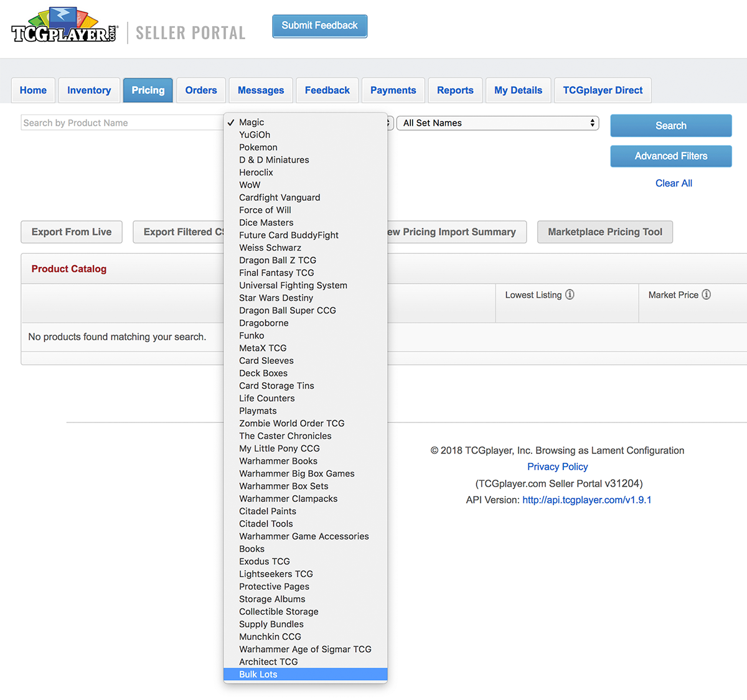The image size is (747, 700).
Task: Launch the Marketplace Pricing Tool
Action: click(x=605, y=232)
